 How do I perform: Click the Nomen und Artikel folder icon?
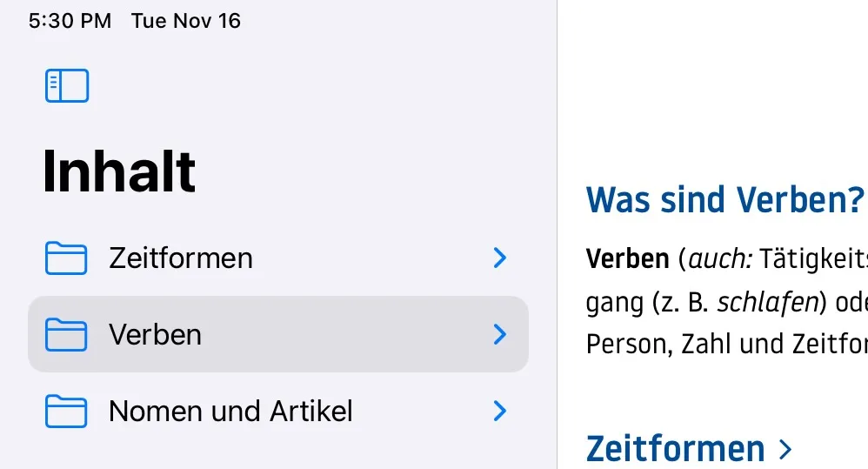coord(66,411)
